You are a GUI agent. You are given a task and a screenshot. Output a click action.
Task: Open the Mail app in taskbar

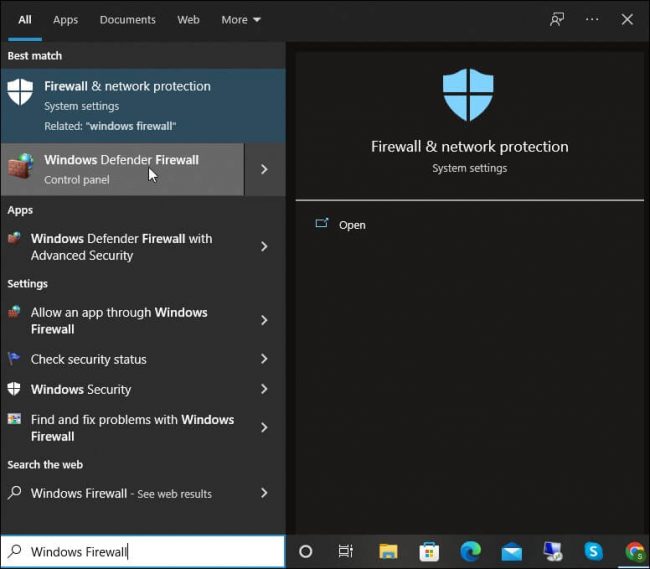(x=512, y=551)
